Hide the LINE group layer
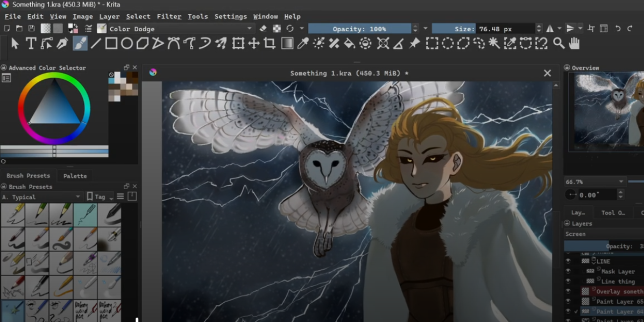 pos(568,261)
